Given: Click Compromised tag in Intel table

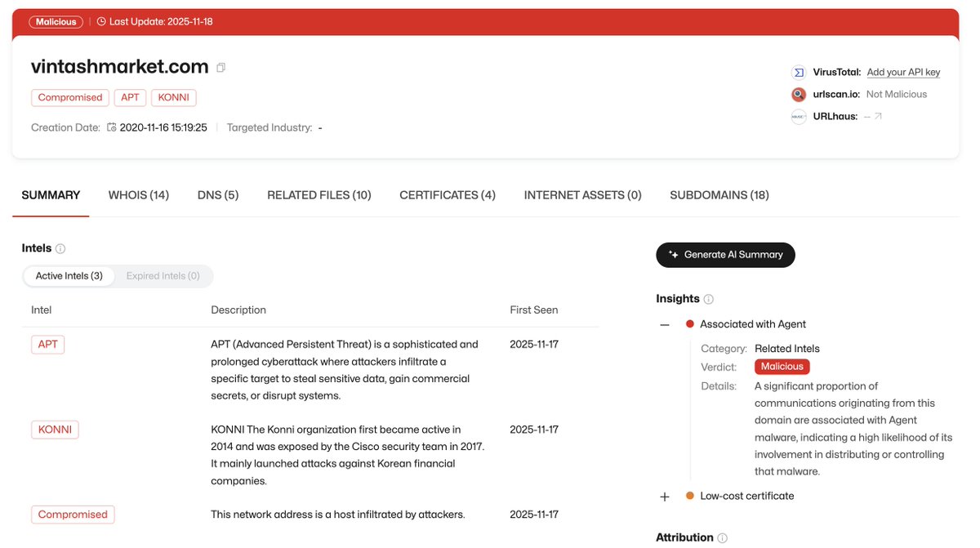Looking at the screenshot, I should coord(73,515).
